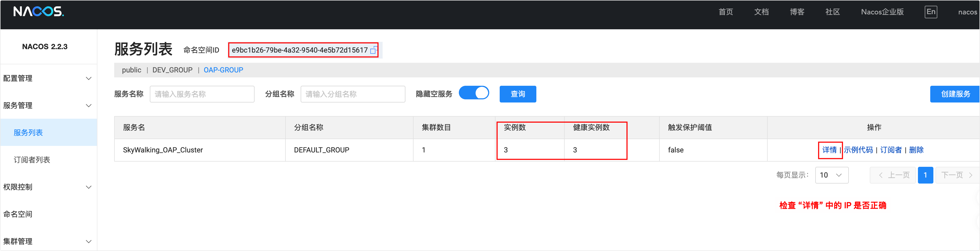
Task: Click the 上一页 pagination button
Action: 893,175
